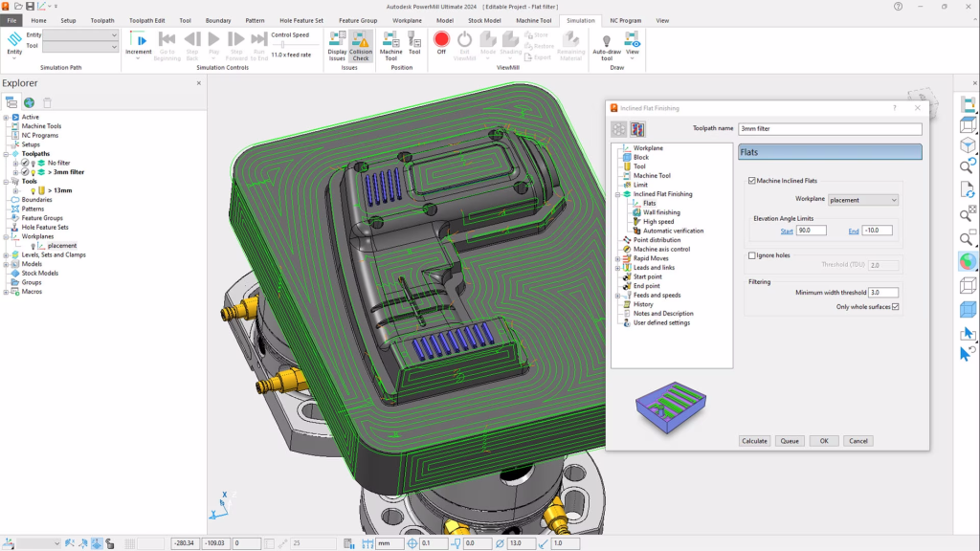Screen dimensions: 980x551
Task: Click the Display Issues icon
Action: [337, 41]
